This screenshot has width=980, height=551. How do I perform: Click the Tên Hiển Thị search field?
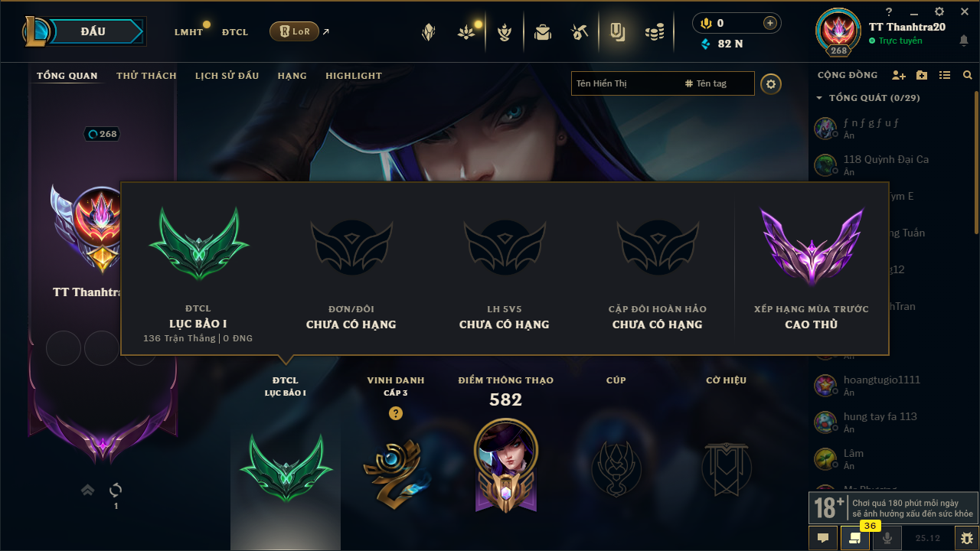(626, 83)
